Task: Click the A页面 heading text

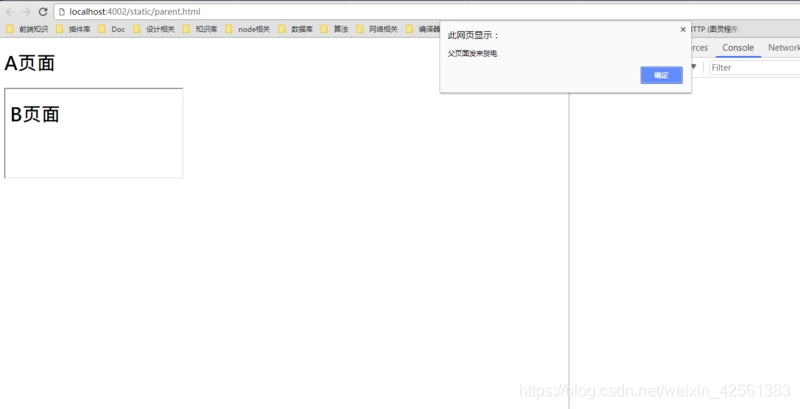Action: [29, 63]
